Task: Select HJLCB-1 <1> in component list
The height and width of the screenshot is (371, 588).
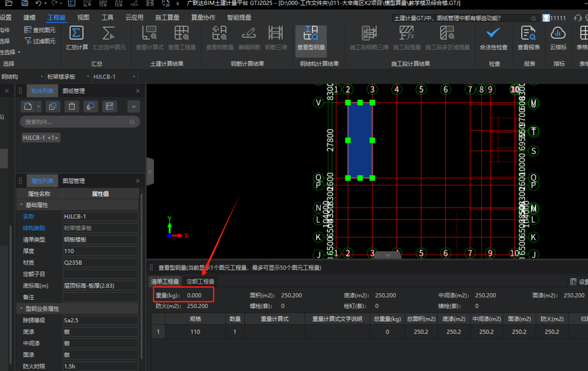Action: [41, 138]
